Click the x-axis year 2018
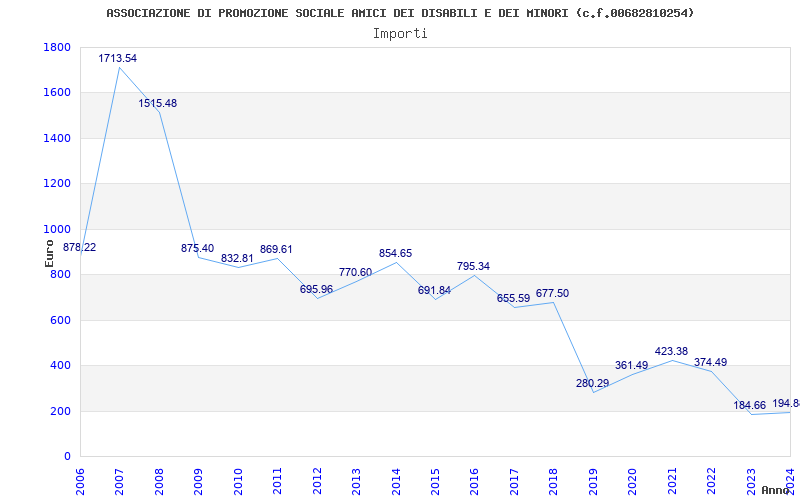Screen dimensions: 800x500 tap(554, 482)
